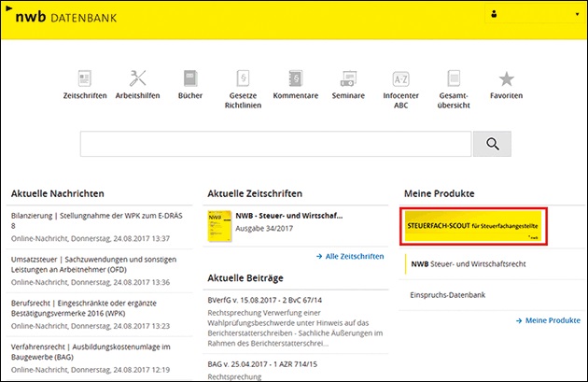
Task: Open the Arbeitshilfen tools icon
Action: point(137,79)
